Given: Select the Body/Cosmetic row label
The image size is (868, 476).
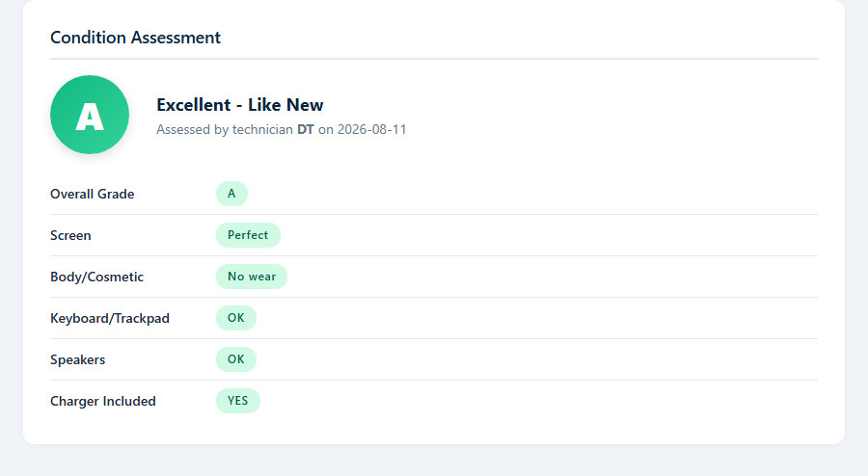Looking at the screenshot, I should 96,277.
